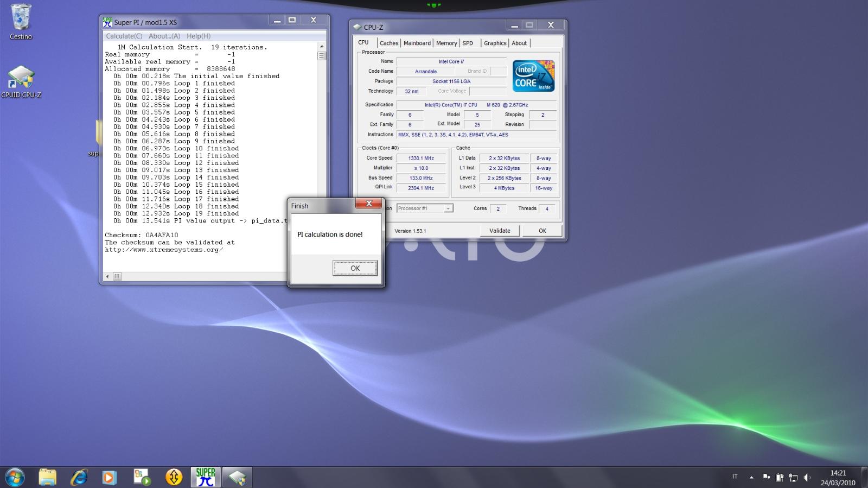Click the Package Socket 1156 LGA field

(x=451, y=81)
